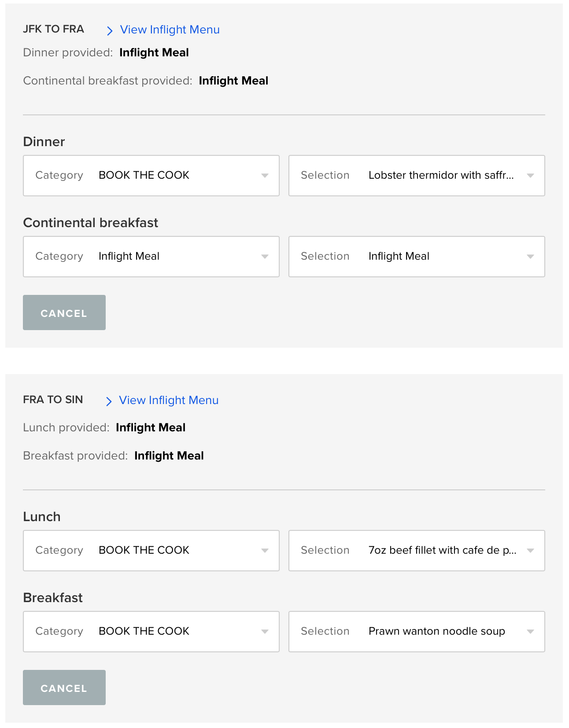Open the Lunch Category BOOK THE COOK dropdown
569x728 pixels.
151,551
